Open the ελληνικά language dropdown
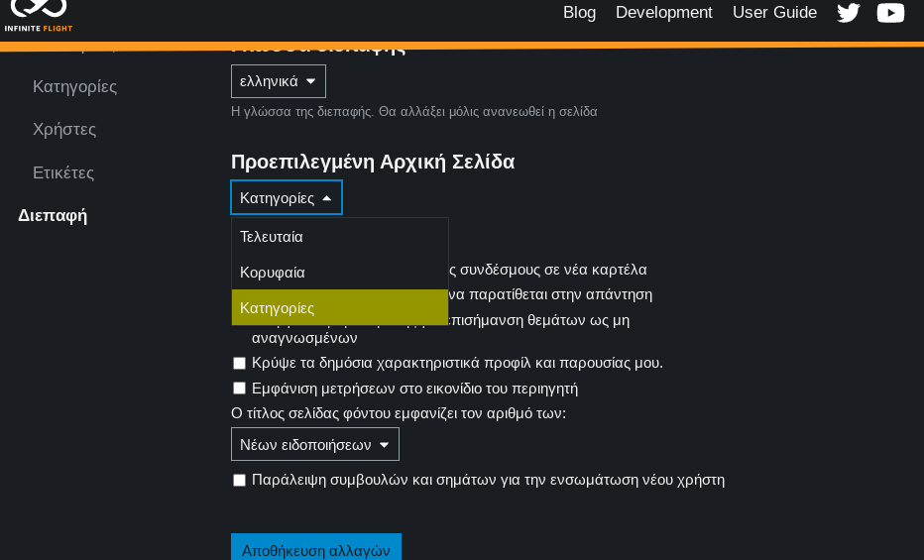 (x=278, y=81)
